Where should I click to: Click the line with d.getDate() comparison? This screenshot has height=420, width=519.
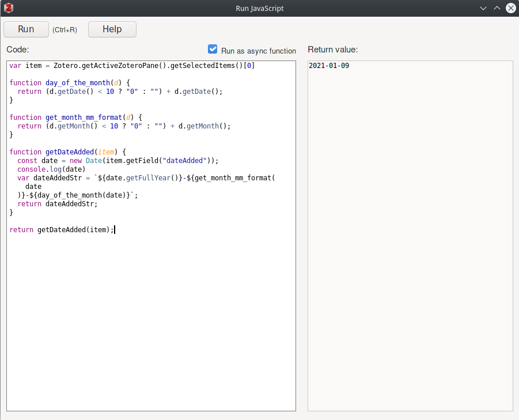click(x=120, y=92)
